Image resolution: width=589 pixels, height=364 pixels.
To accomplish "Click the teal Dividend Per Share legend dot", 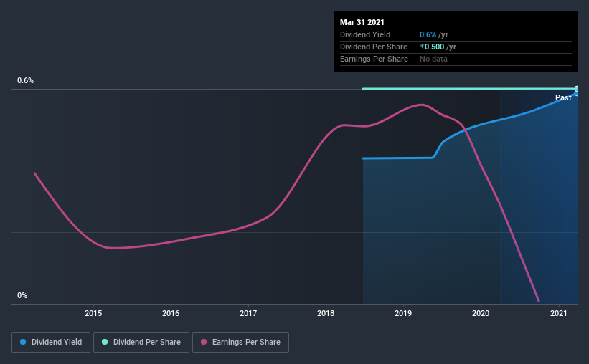I will [x=105, y=342].
